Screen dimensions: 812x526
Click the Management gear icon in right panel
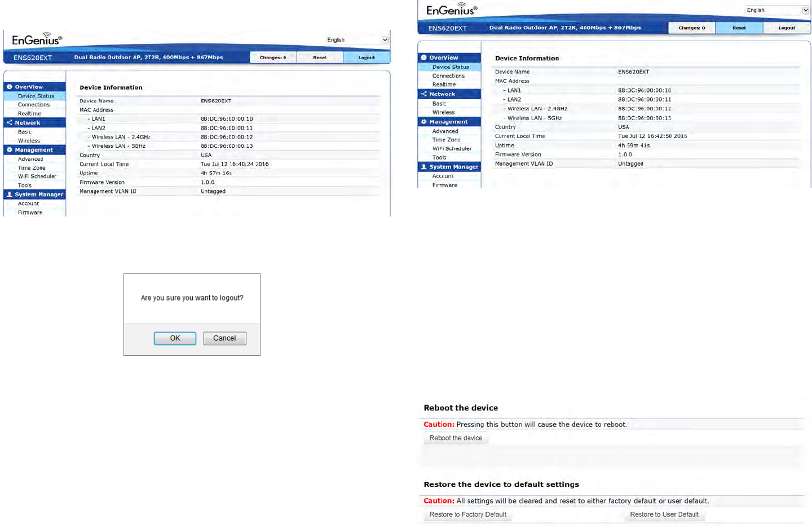tap(423, 121)
